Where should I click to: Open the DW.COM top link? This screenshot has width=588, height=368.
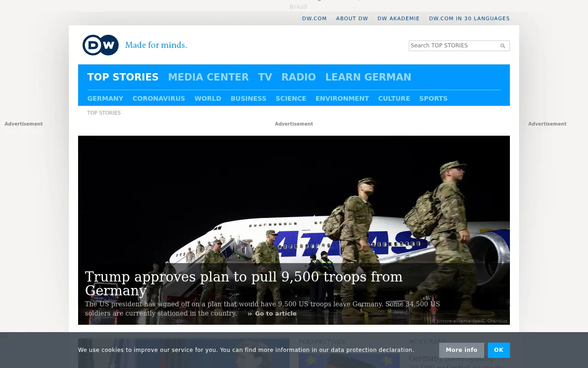tap(314, 18)
